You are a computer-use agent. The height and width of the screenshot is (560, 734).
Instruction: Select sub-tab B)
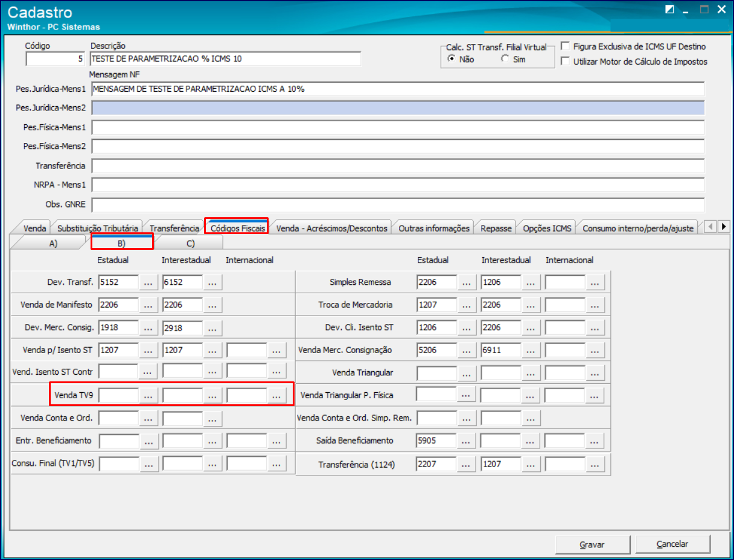(x=121, y=243)
